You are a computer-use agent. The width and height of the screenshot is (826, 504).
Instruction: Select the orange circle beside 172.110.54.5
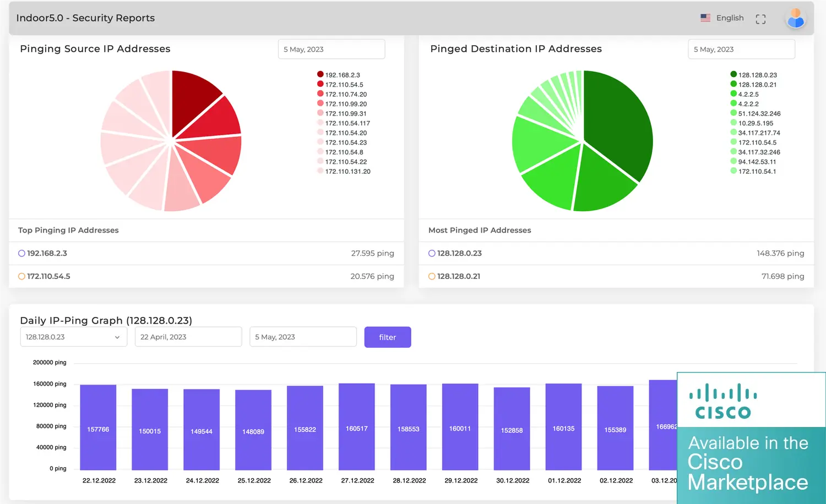(x=21, y=277)
